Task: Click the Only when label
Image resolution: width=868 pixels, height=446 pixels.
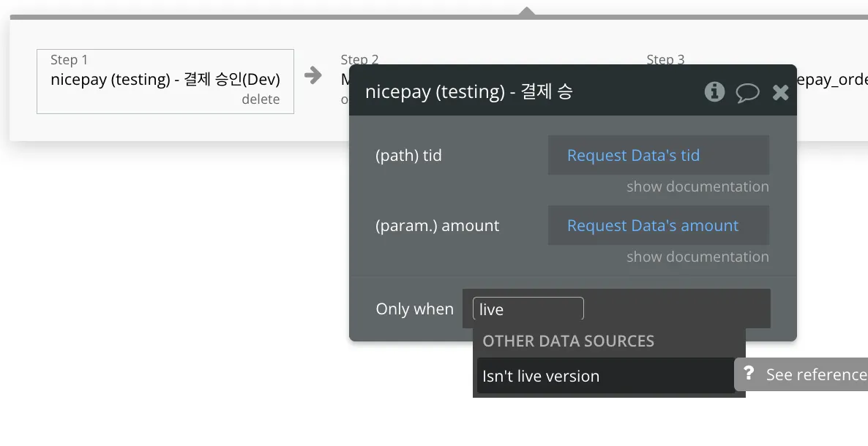Action: (x=415, y=309)
